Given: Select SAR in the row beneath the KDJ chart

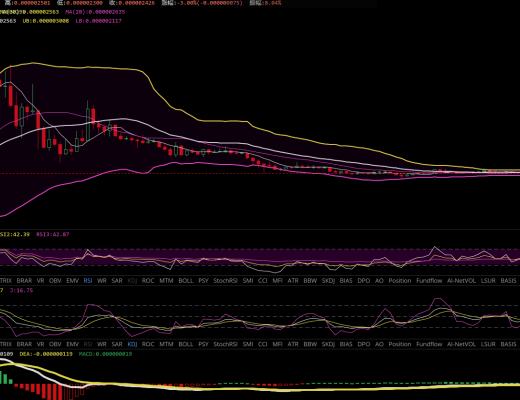Looking at the screenshot, I should pos(117,344).
